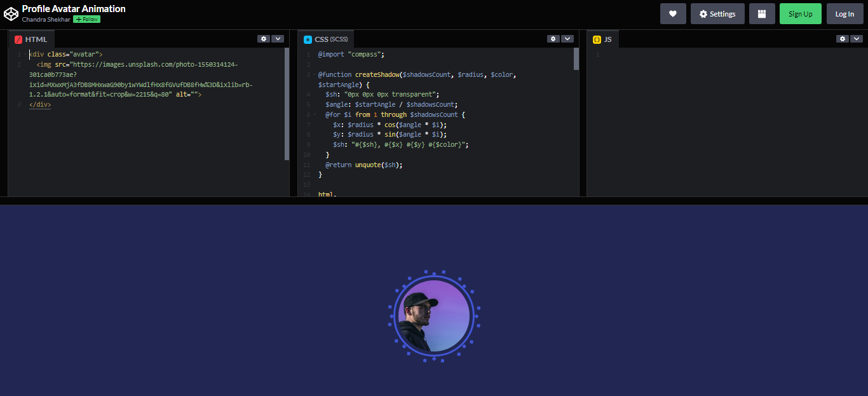Image resolution: width=868 pixels, height=396 pixels.
Task: Open the Settings dialog
Action: click(717, 13)
